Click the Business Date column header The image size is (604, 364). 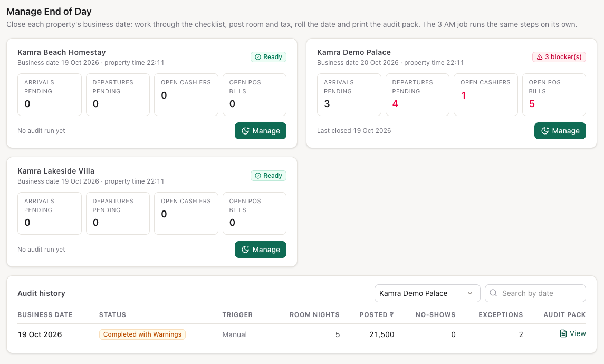(x=45, y=315)
